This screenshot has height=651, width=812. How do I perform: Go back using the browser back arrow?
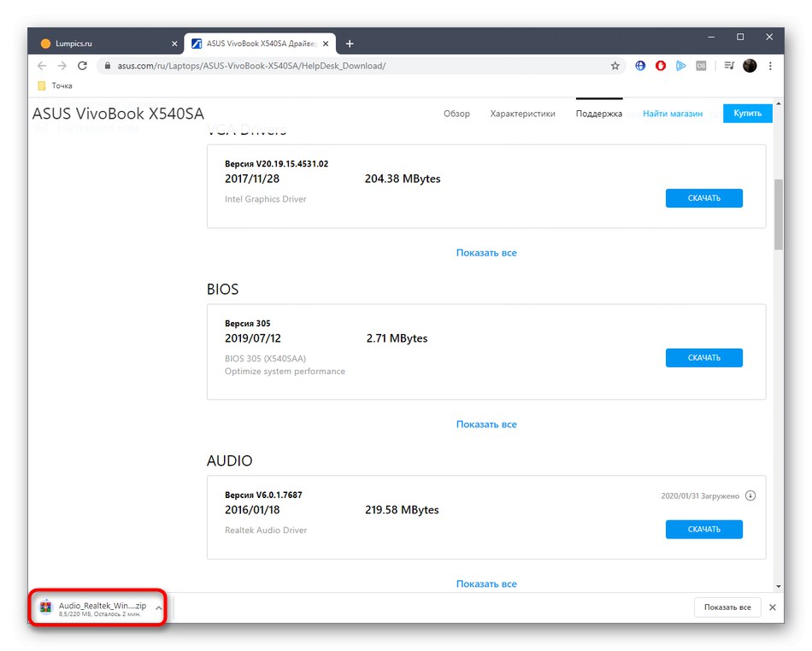[x=42, y=66]
